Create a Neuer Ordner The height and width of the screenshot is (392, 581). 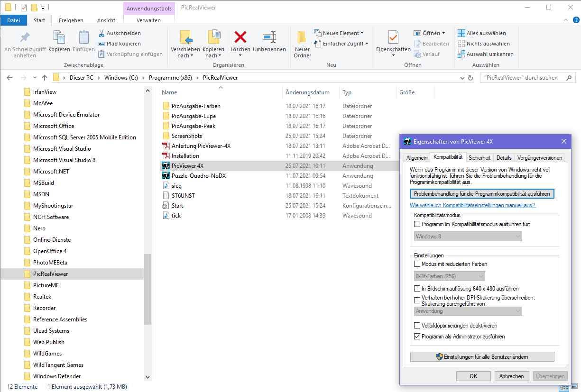tap(302, 44)
